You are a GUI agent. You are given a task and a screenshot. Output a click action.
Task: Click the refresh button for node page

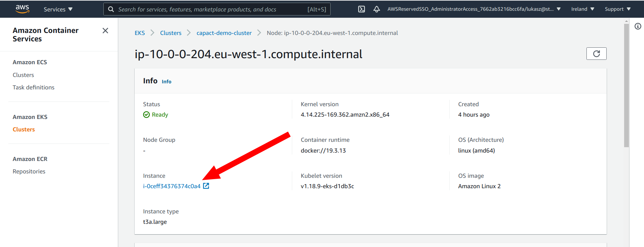596,54
